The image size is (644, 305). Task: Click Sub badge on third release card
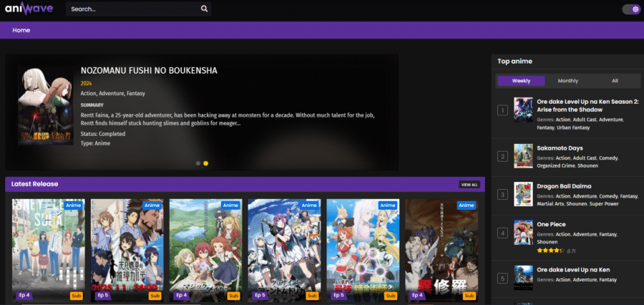pos(234,296)
